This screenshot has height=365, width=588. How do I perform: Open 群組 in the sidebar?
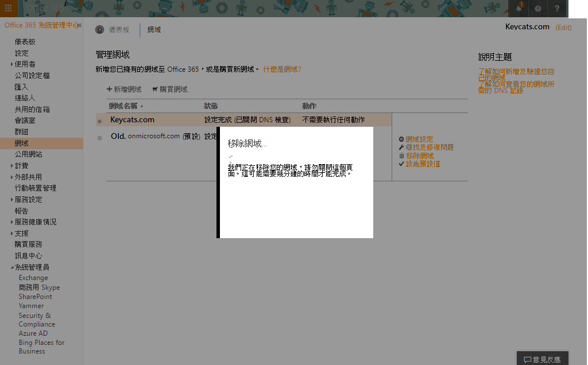click(x=21, y=132)
